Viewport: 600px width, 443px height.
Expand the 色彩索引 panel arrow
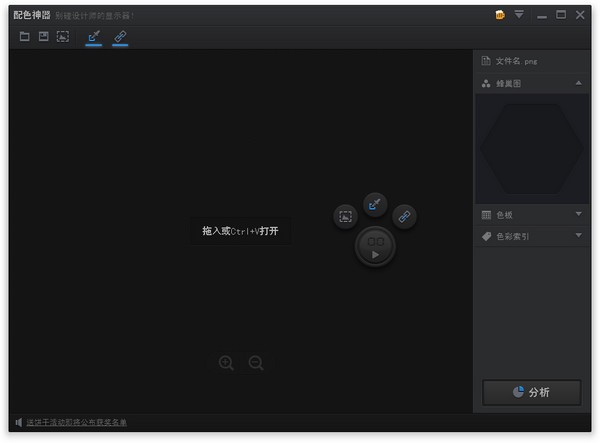pyautogui.click(x=579, y=235)
